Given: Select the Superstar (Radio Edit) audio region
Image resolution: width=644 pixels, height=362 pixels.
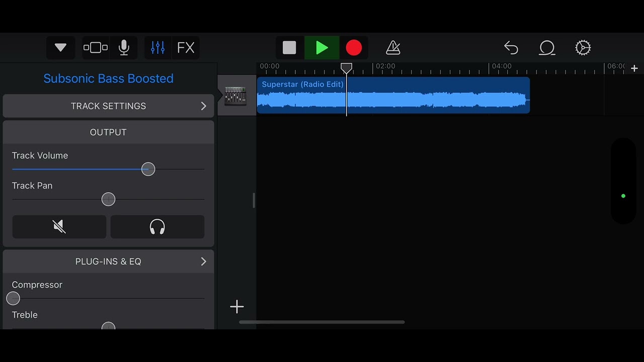Looking at the screenshot, I should point(393,96).
